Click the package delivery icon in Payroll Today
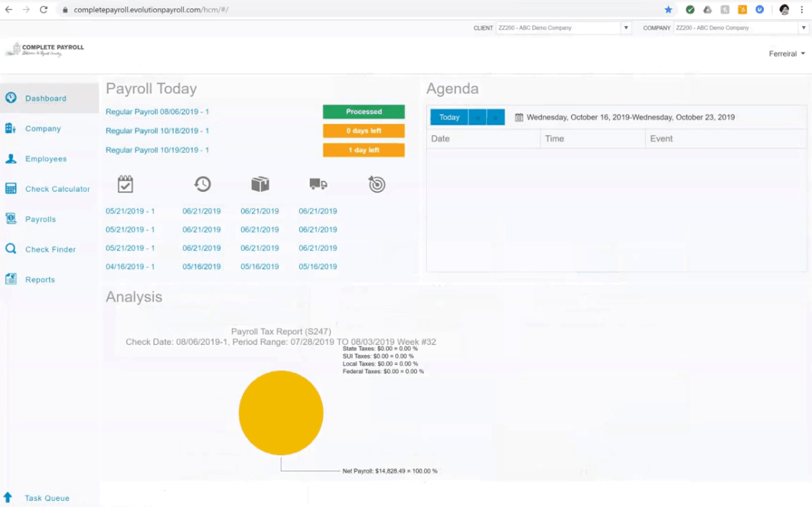The width and height of the screenshot is (812, 507). click(260, 184)
